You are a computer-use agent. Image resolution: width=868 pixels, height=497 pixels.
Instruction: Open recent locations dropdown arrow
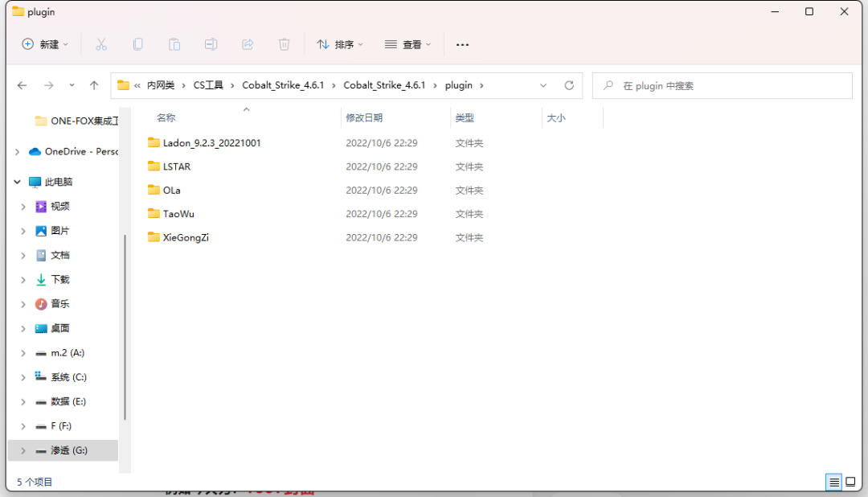[x=72, y=85]
